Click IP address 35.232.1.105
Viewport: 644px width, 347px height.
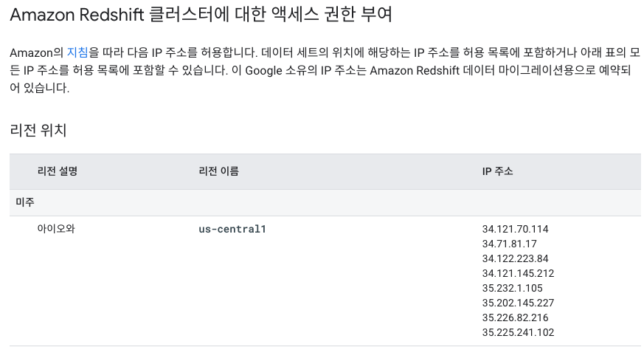pyautogui.click(x=512, y=288)
